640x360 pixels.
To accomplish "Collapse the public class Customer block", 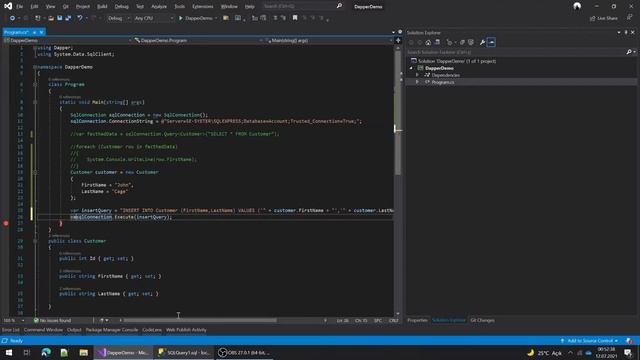I will pos(35,241).
